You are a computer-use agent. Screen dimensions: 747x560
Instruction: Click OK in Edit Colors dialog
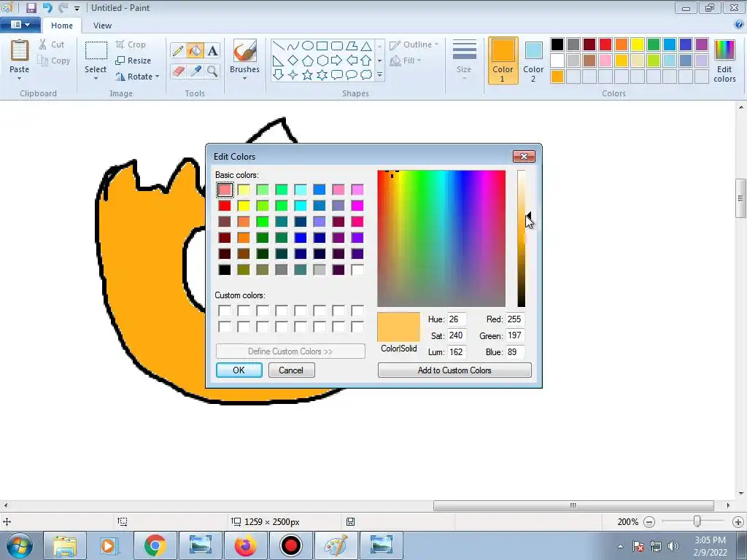(x=239, y=370)
